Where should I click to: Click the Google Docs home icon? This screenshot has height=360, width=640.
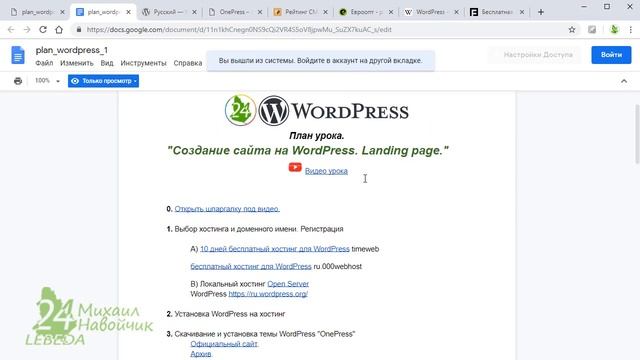point(18,55)
